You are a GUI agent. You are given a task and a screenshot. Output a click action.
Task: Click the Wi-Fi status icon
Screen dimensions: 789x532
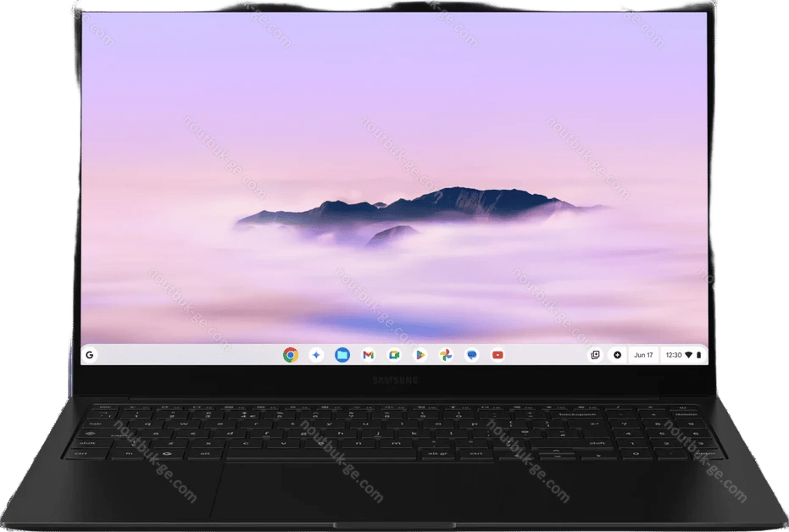click(689, 355)
